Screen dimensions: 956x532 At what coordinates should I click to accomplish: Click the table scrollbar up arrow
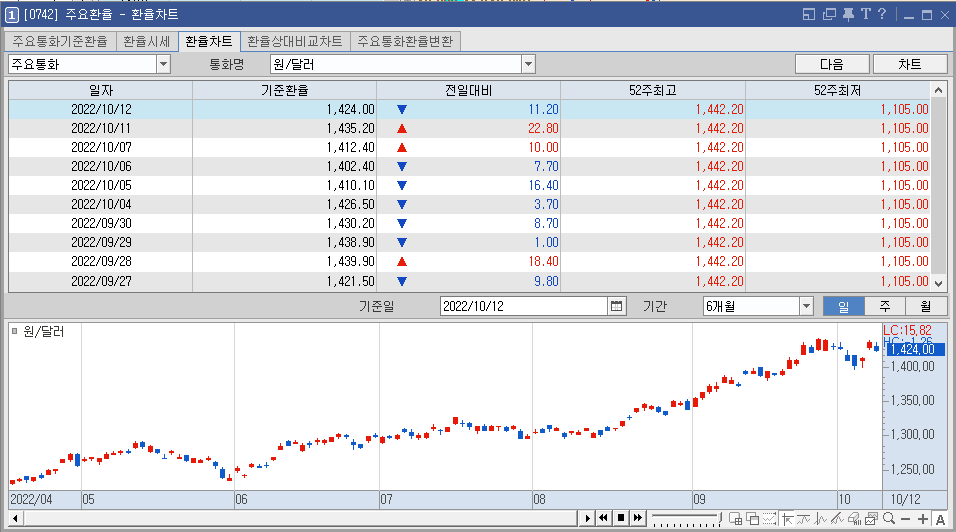938,90
